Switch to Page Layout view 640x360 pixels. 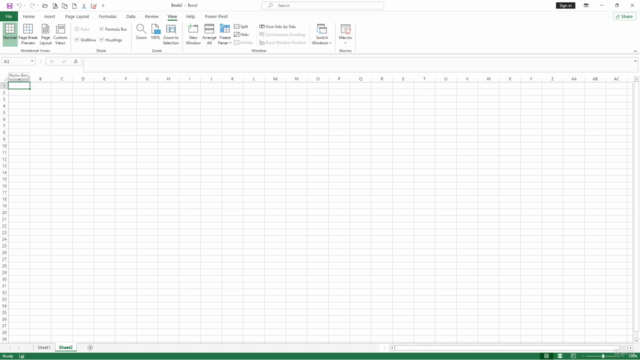click(45, 34)
